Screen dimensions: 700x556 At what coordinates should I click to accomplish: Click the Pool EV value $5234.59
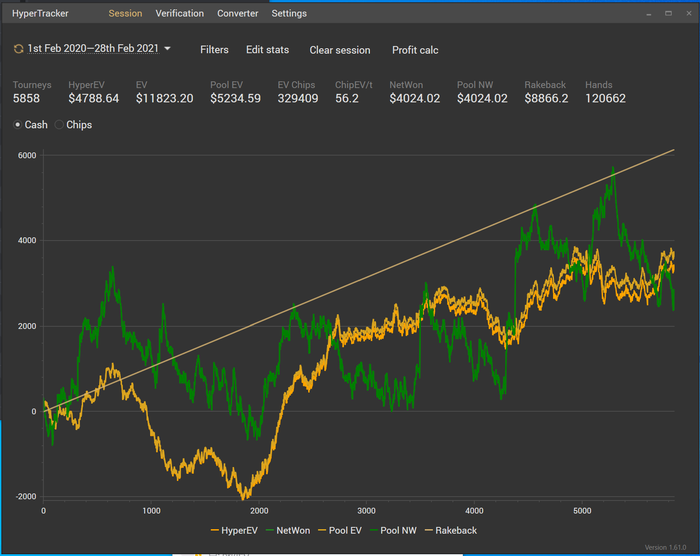coord(235,98)
